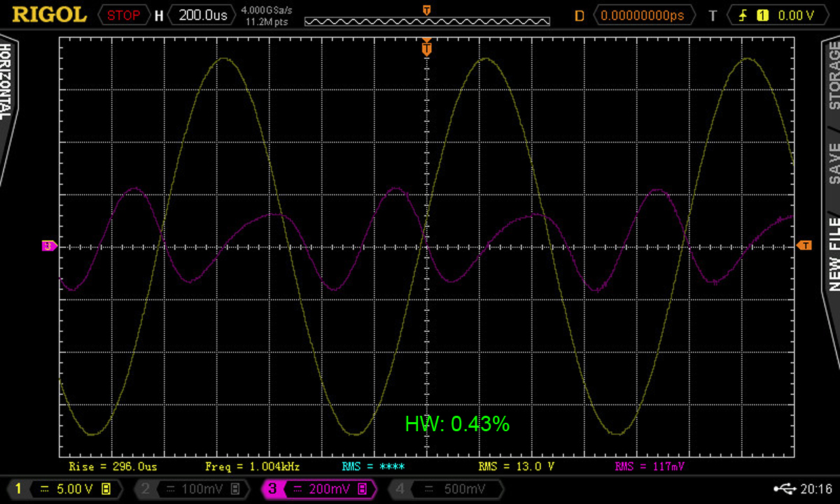
Task: Click the orange D delay label
Action: pos(579,15)
